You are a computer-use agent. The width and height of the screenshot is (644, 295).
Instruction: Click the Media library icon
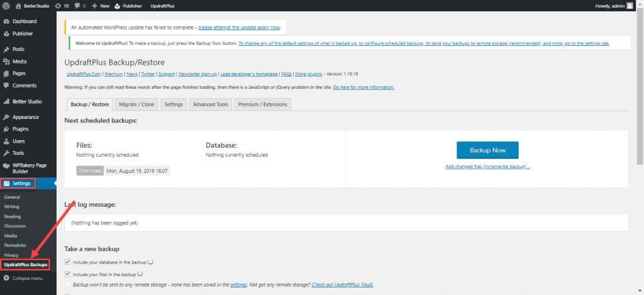tap(6, 62)
